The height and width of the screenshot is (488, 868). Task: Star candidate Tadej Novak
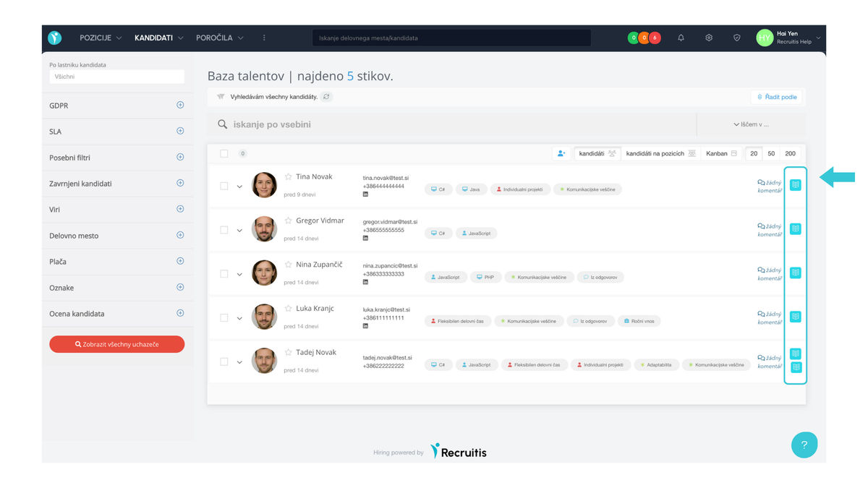tap(288, 353)
